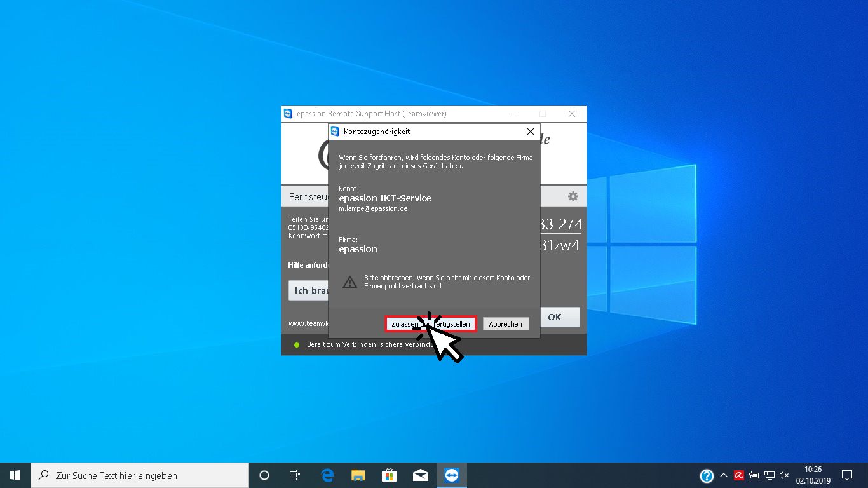The width and height of the screenshot is (868, 488).
Task: Select the account name 'epassion IKT-Service'
Action: pyautogui.click(x=385, y=198)
